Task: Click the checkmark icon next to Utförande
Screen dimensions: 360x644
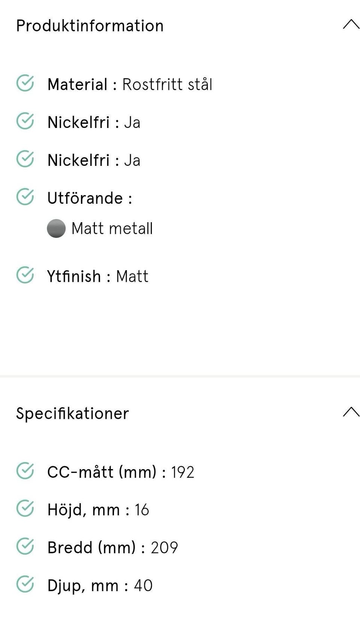Action: 25,197
